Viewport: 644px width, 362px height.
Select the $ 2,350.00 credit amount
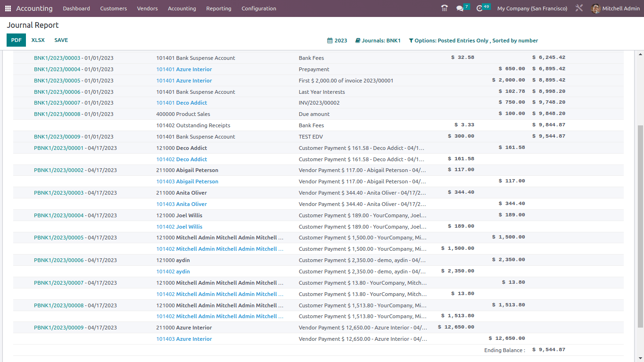(508, 260)
